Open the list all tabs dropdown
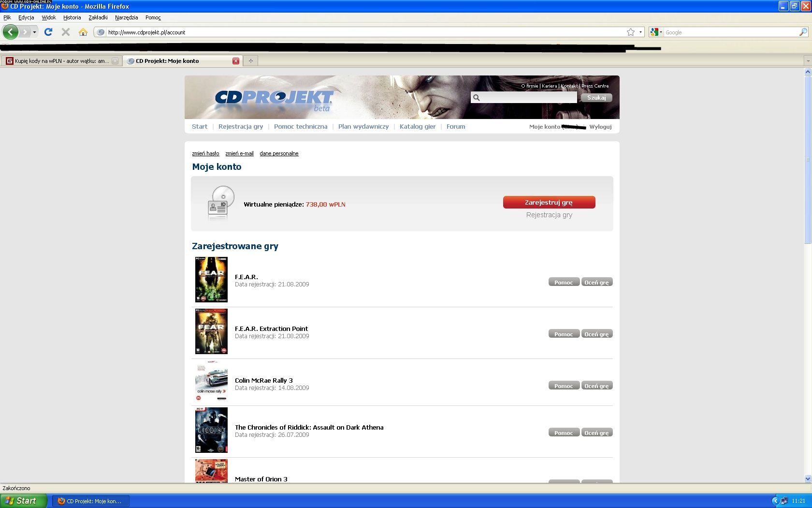The width and height of the screenshot is (812, 508). click(808, 61)
